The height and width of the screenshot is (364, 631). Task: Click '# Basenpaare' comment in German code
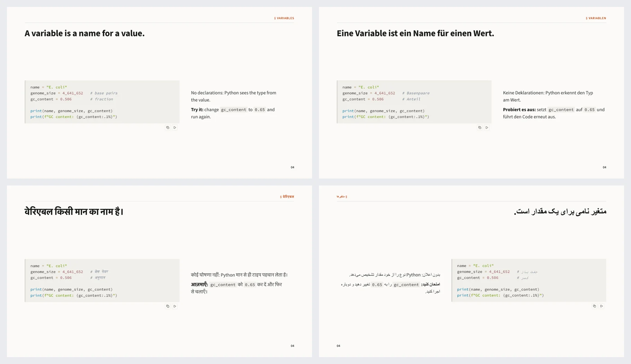[416, 93]
